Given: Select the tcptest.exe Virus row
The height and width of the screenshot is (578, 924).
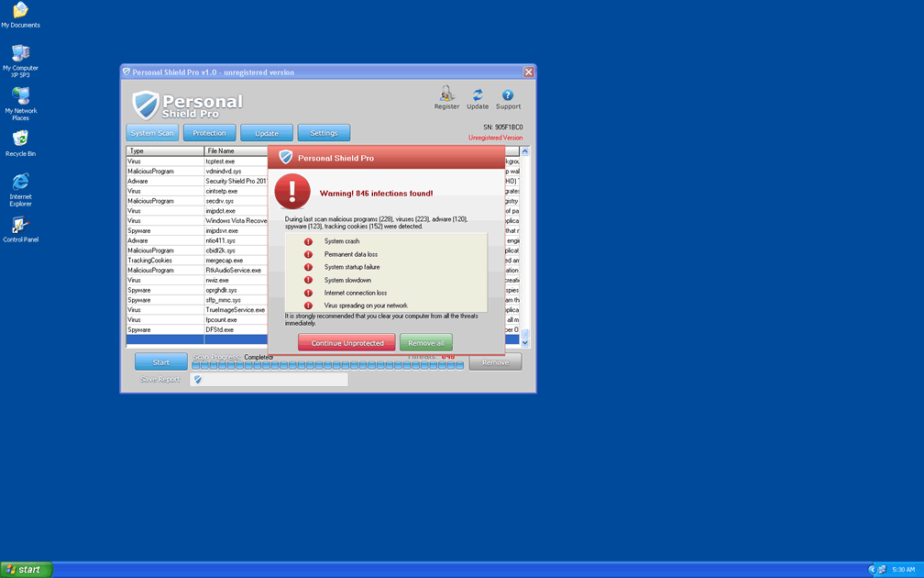Looking at the screenshot, I should [196, 161].
